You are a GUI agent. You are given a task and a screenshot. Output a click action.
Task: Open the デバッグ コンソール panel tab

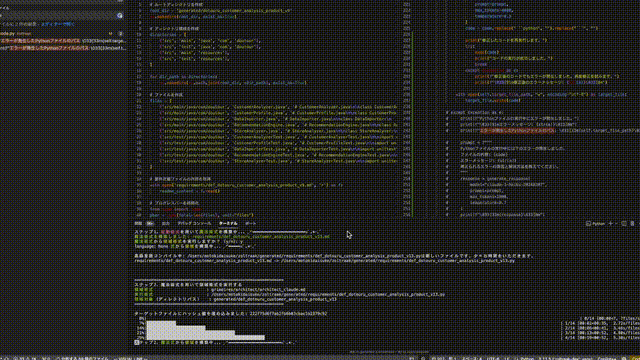pyautogui.click(x=194, y=223)
